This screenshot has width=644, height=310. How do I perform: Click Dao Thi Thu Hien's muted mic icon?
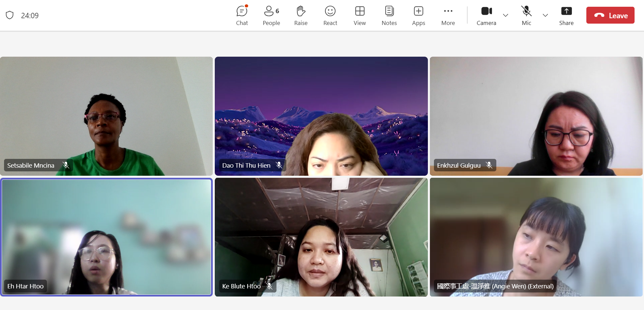tap(279, 165)
